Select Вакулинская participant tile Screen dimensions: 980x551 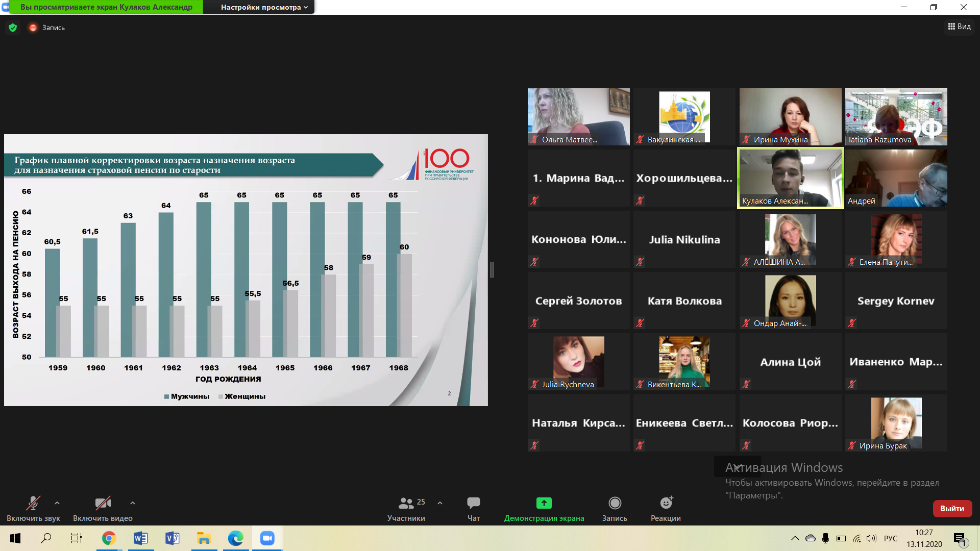684,117
